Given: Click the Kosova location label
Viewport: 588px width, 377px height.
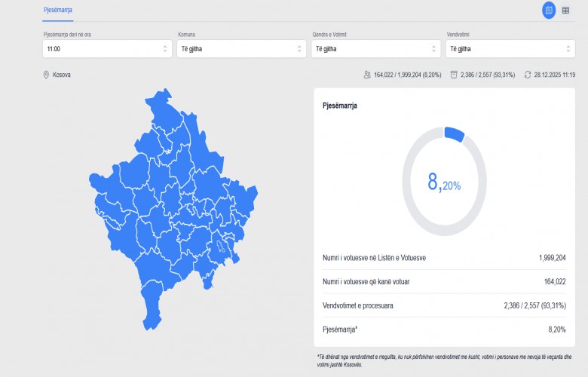Looking at the screenshot, I should coord(62,75).
